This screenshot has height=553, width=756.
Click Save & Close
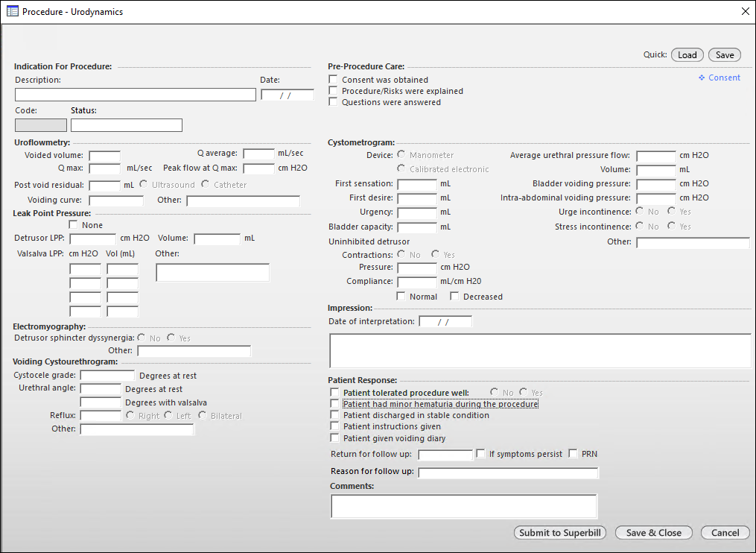654,533
